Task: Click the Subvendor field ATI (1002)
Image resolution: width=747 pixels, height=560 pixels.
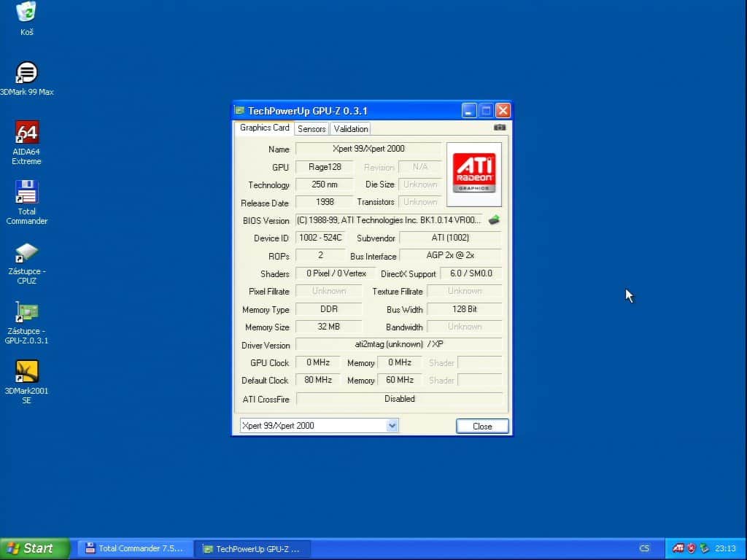Action: [x=450, y=238]
